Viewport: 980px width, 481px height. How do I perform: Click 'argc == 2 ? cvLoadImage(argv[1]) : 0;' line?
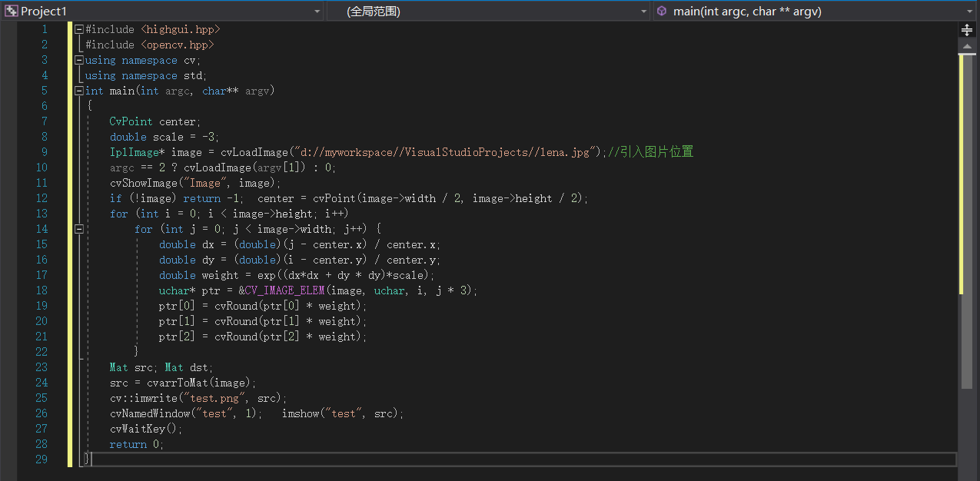click(x=223, y=168)
